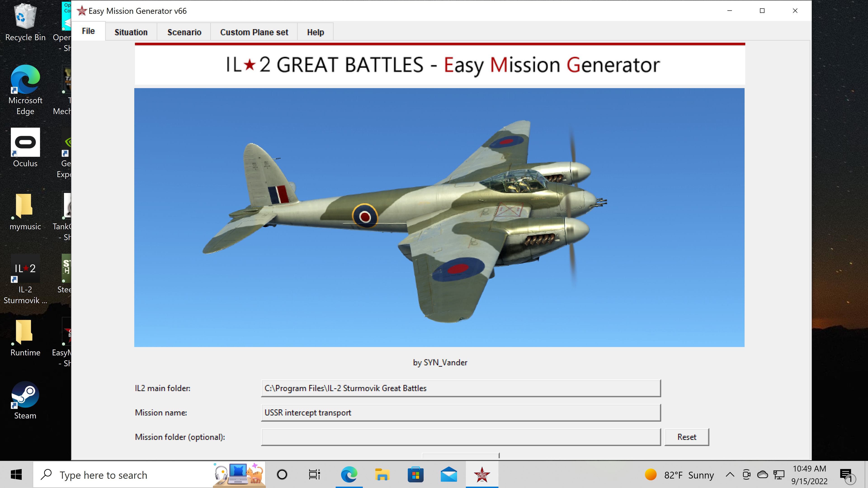Open Windows Start menu
The width and height of the screenshot is (868, 488).
pos(16,475)
